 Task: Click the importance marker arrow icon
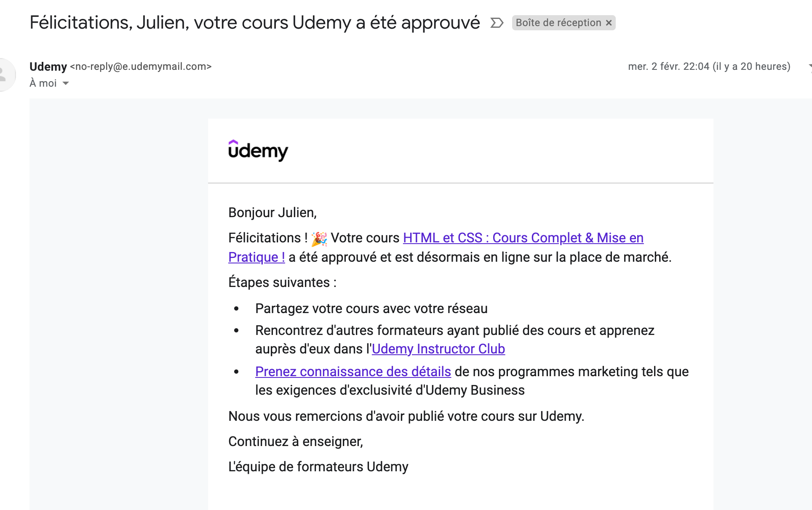497,23
